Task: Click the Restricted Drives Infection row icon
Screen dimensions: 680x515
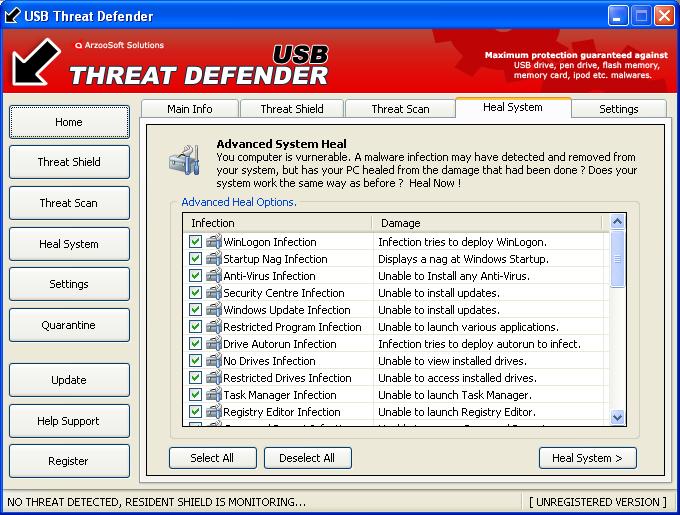Action: point(214,378)
